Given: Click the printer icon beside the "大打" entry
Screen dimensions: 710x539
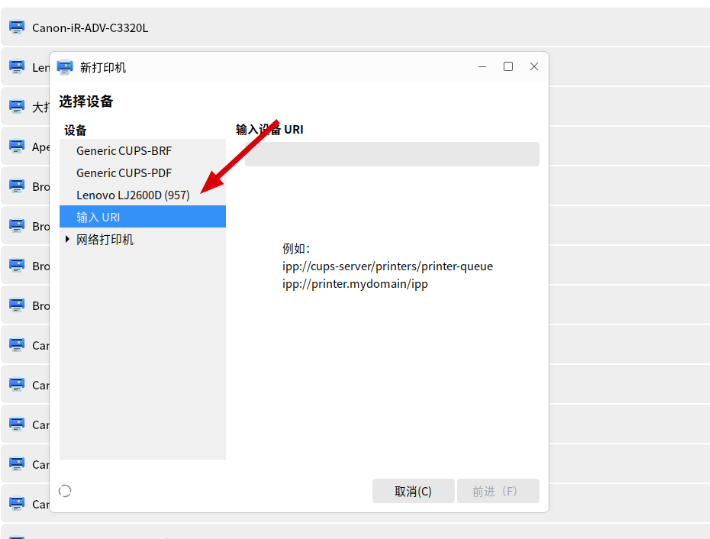Looking at the screenshot, I should click(16, 106).
